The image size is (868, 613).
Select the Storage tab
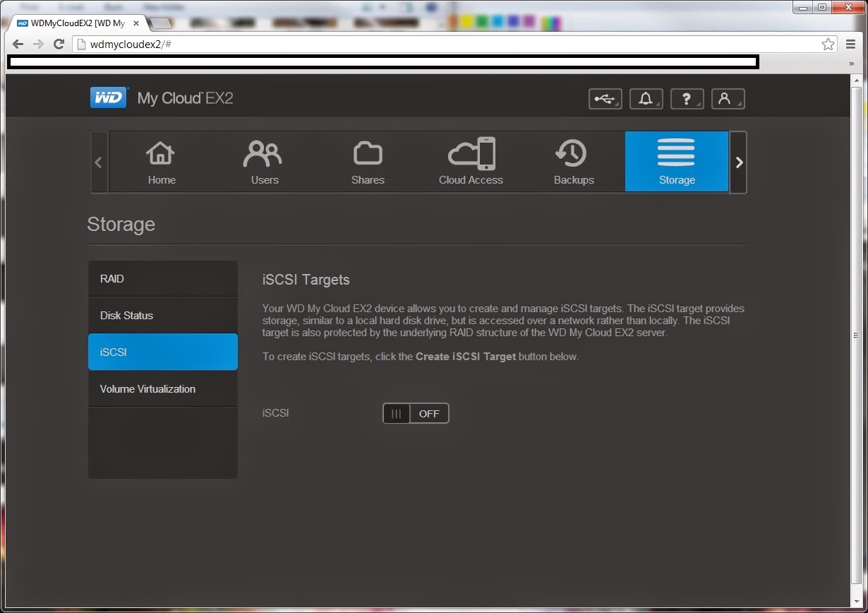pyautogui.click(x=677, y=162)
